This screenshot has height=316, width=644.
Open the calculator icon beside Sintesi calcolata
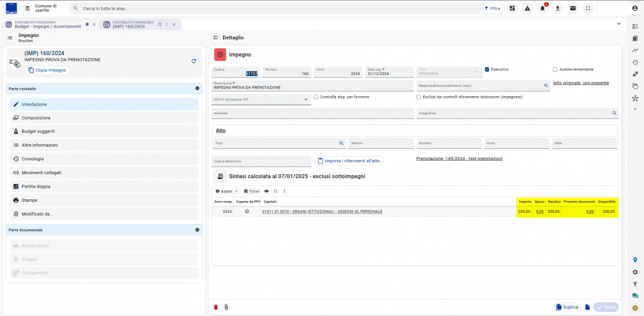click(220, 176)
